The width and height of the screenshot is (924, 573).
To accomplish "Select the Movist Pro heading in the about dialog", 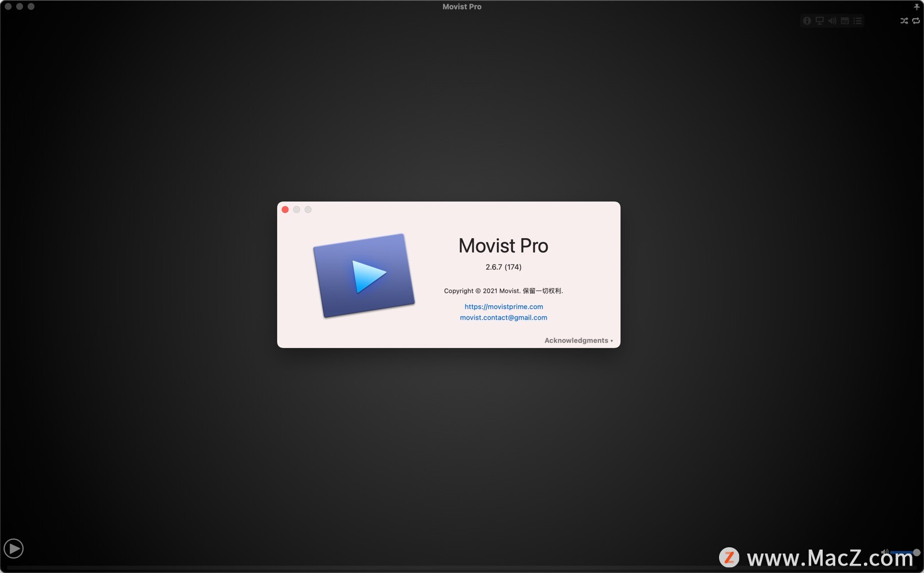I will (503, 246).
